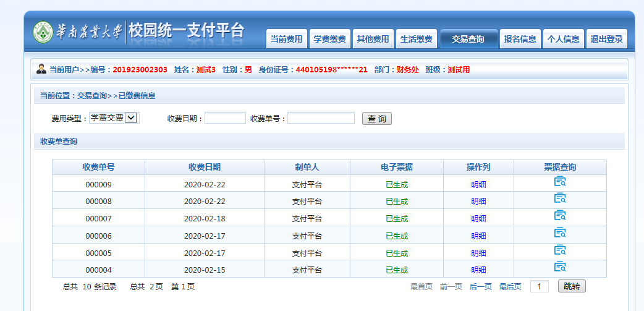Click 已生成 status for receipt 000007

click(397, 218)
